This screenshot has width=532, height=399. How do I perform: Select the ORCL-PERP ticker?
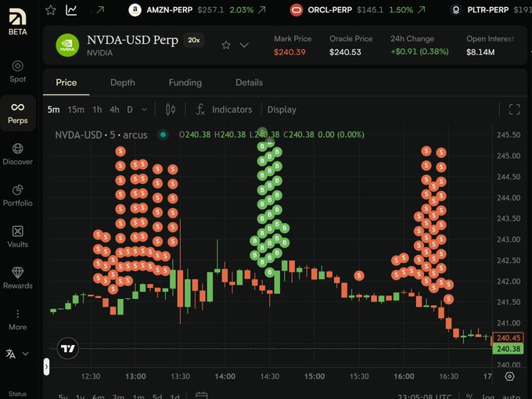point(358,10)
